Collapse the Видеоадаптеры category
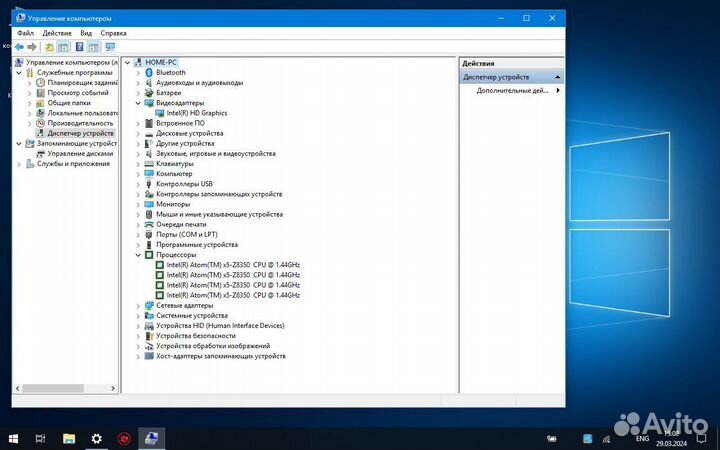This screenshot has height=450, width=720. pyautogui.click(x=139, y=103)
